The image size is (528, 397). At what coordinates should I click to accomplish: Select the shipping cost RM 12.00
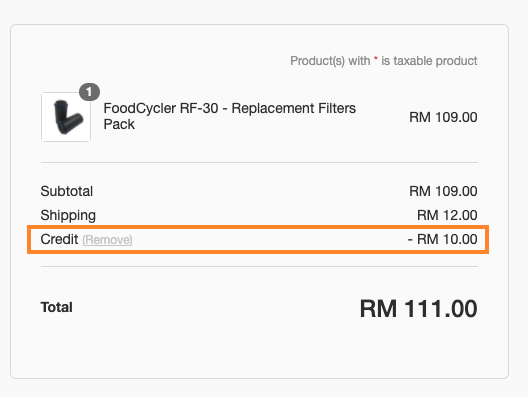coord(447,215)
